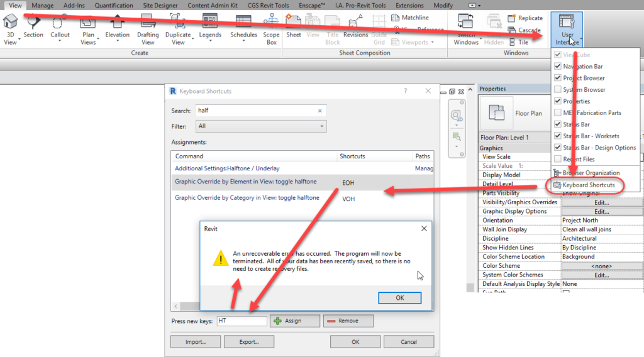Image resolution: width=644 pixels, height=357 pixels.
Task: Toggle the Project Browser checkbox
Action: (557, 77)
